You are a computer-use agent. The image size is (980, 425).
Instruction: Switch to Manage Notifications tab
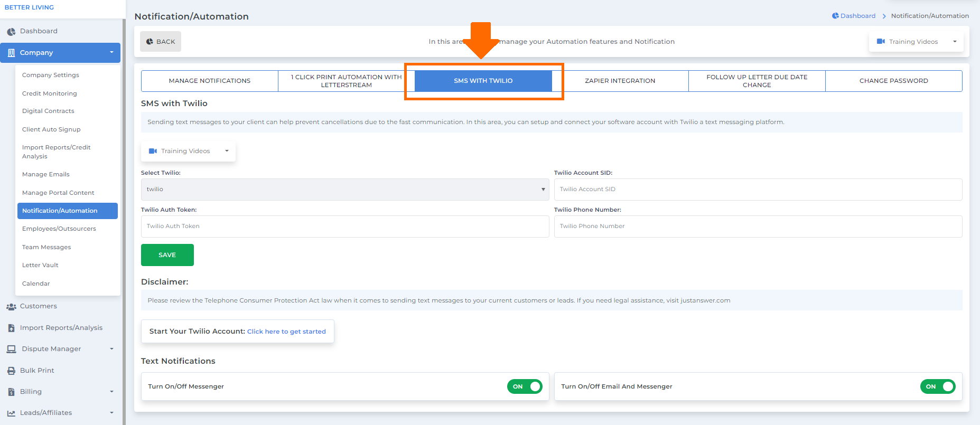point(210,81)
